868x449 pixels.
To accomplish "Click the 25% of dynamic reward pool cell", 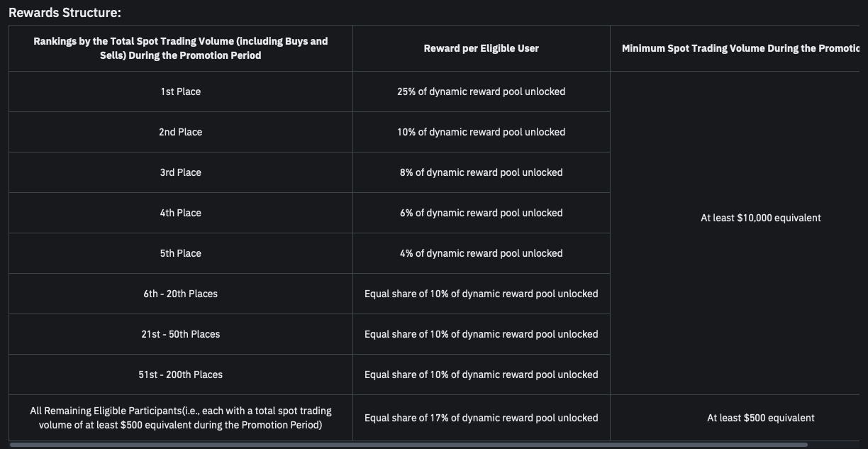I will [x=481, y=92].
